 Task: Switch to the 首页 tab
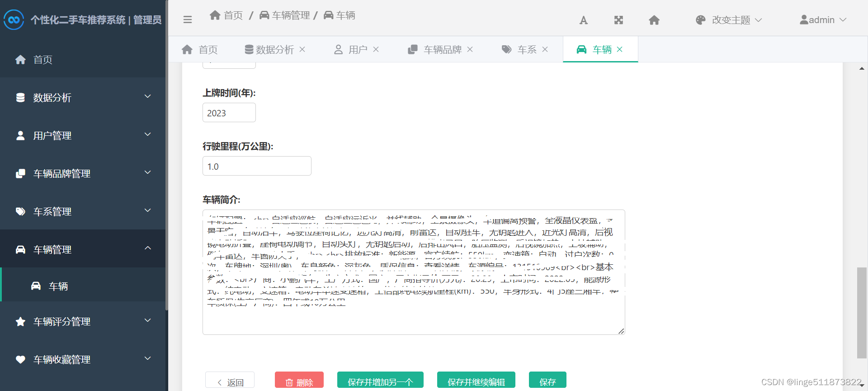coord(199,49)
